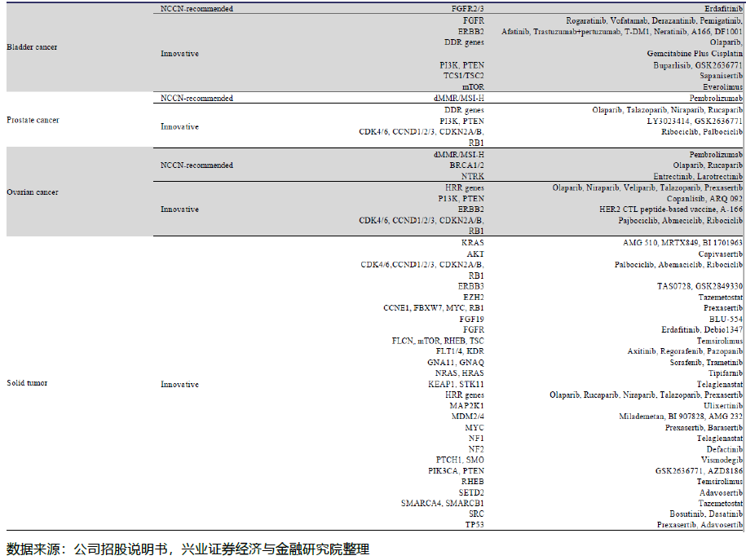Select the "TCS1/TSC2" gene cell

pos(464,76)
